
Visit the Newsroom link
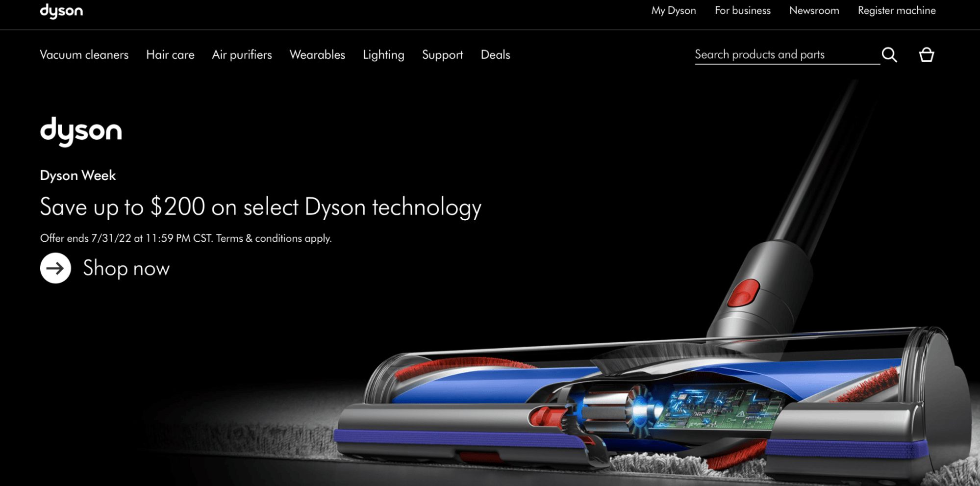(x=814, y=10)
